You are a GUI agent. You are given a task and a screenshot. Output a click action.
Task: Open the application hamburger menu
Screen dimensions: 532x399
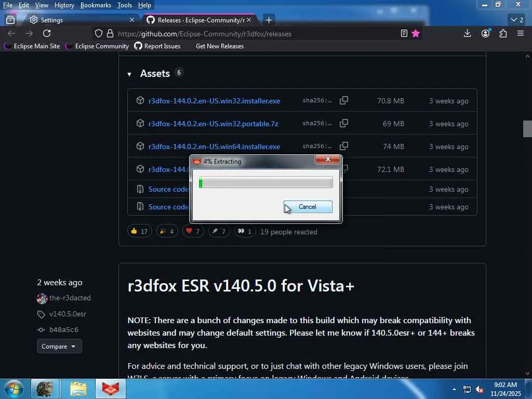click(521, 33)
